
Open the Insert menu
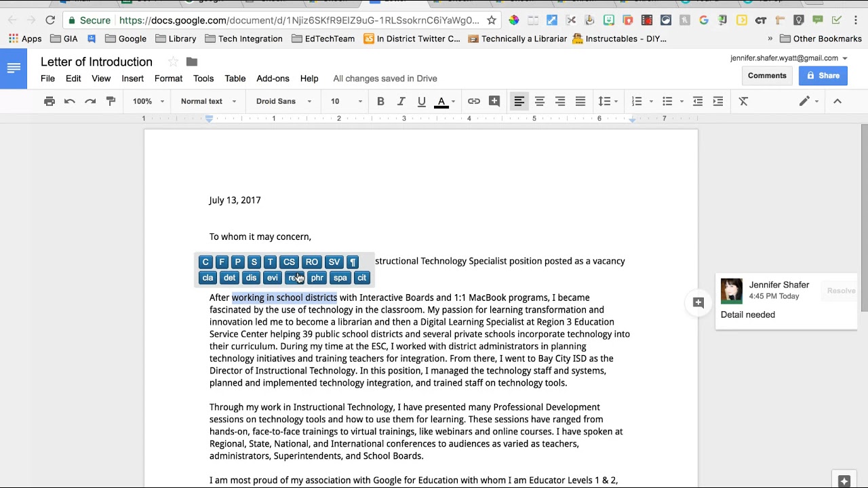tap(133, 79)
